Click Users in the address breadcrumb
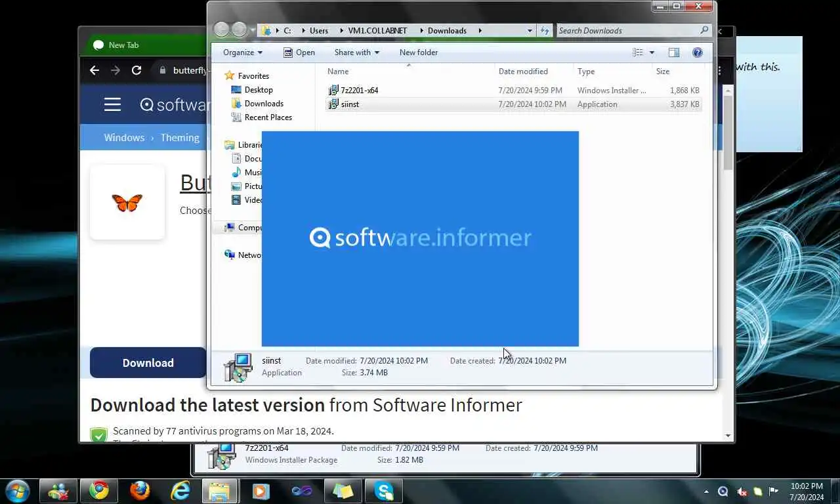Image resolution: width=840 pixels, height=504 pixels. [319, 30]
